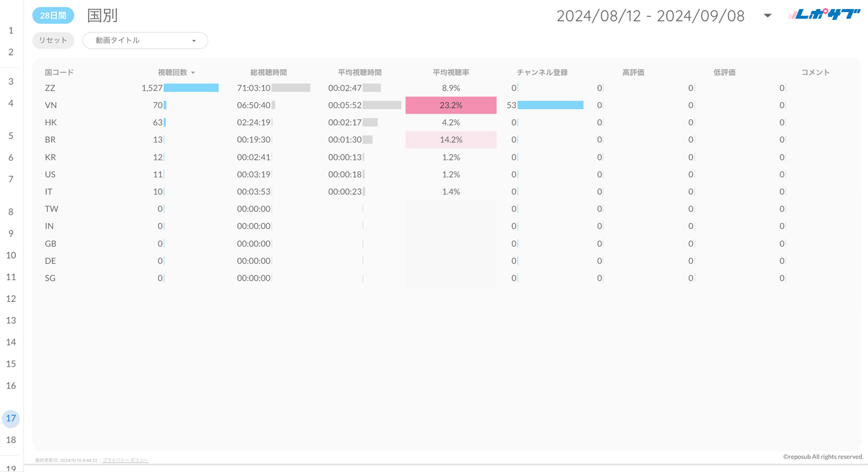Go to page 2 in sidebar
This screenshot has width=868, height=472.
click(11, 52)
